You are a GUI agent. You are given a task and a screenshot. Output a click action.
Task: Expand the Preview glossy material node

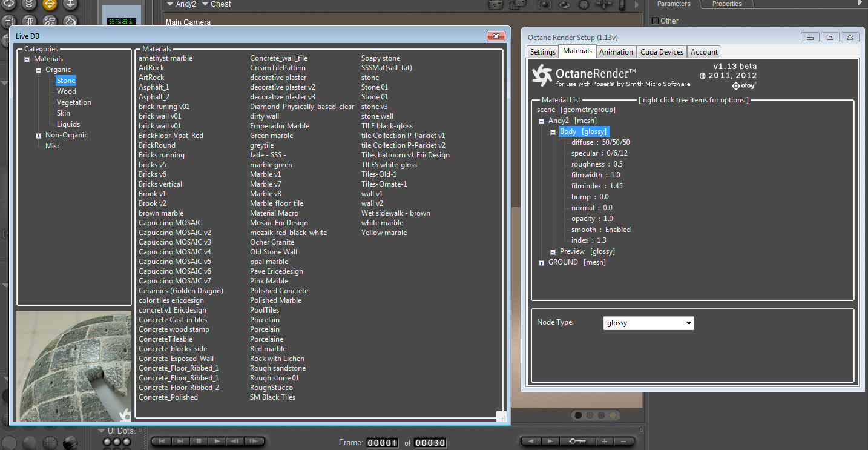[x=553, y=252]
